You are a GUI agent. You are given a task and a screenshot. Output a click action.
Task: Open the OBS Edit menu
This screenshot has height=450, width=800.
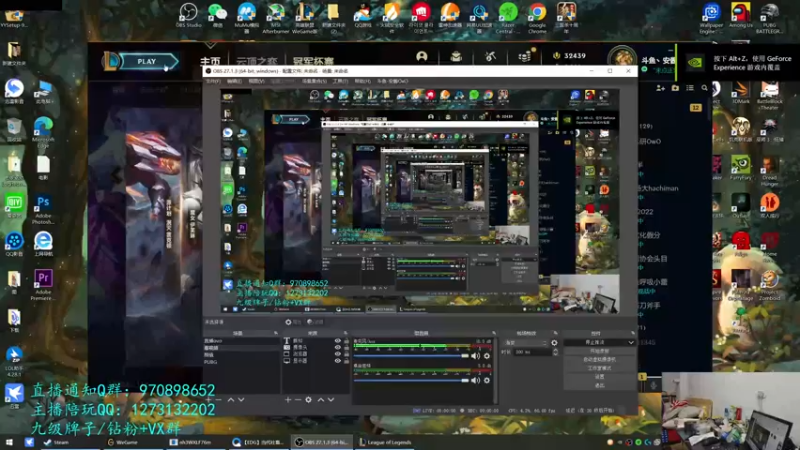tap(234, 81)
